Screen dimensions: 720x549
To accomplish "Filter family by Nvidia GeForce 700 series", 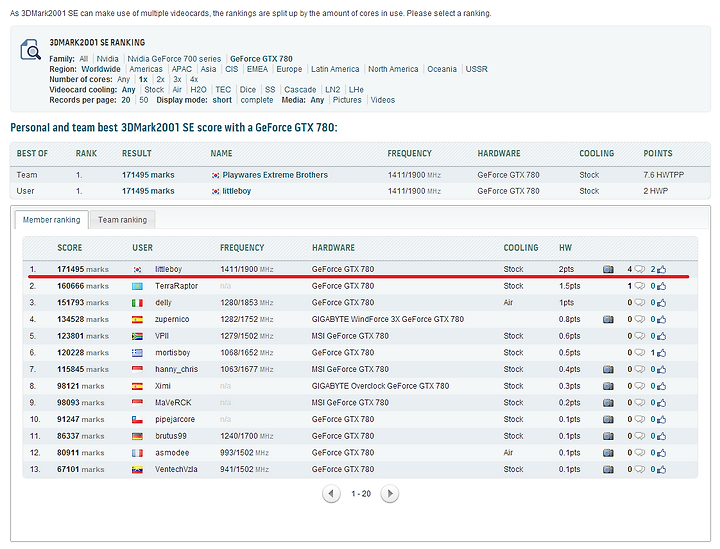I will pyautogui.click(x=174, y=59).
